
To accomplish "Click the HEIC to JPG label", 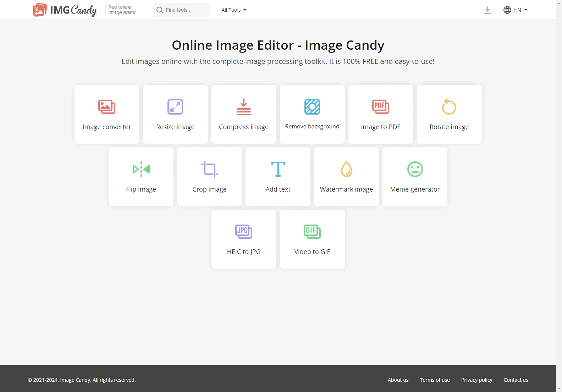I will 244,252.
